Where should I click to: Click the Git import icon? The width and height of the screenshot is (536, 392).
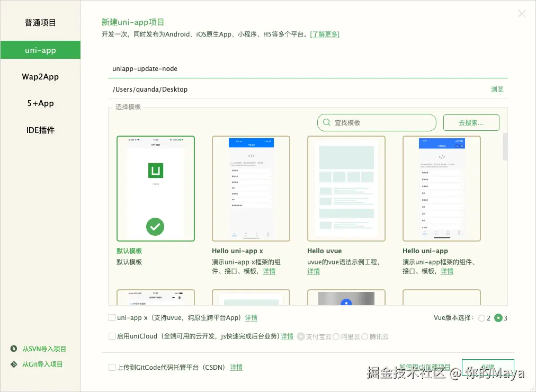click(x=14, y=364)
